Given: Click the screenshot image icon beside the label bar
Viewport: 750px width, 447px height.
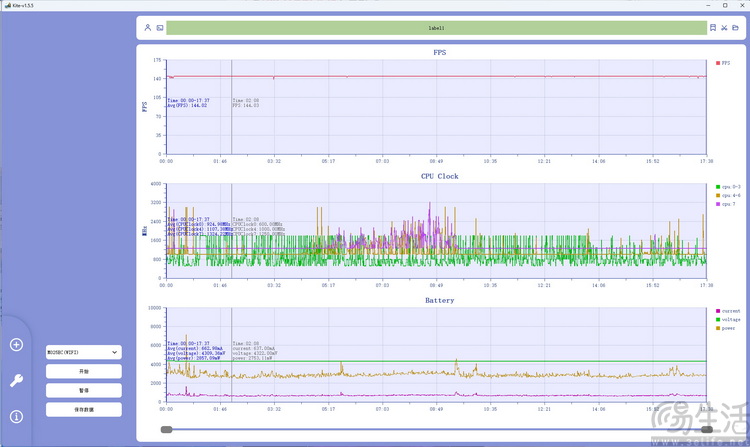Looking at the screenshot, I should 160,28.
